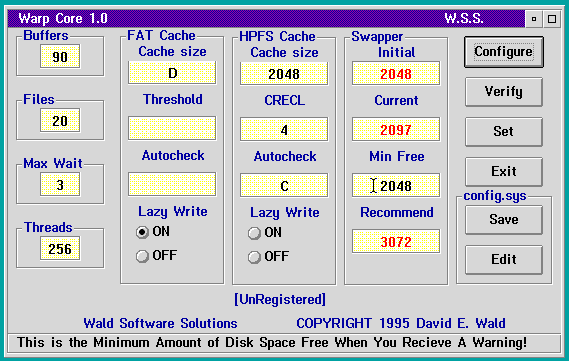Click the FAT Cache Autocheck field
This screenshot has width=569, height=361.
[x=172, y=184]
